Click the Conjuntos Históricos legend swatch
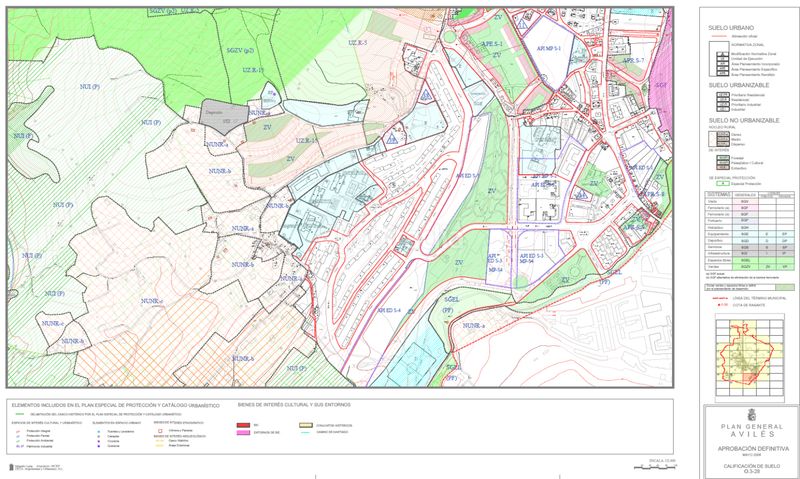Image resolution: width=800 pixels, height=479 pixels. 306,425
